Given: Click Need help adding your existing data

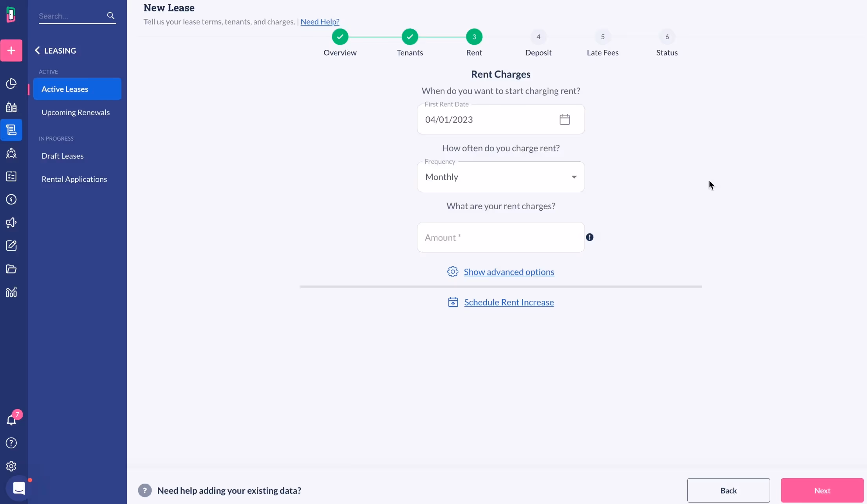Looking at the screenshot, I should coord(229,490).
